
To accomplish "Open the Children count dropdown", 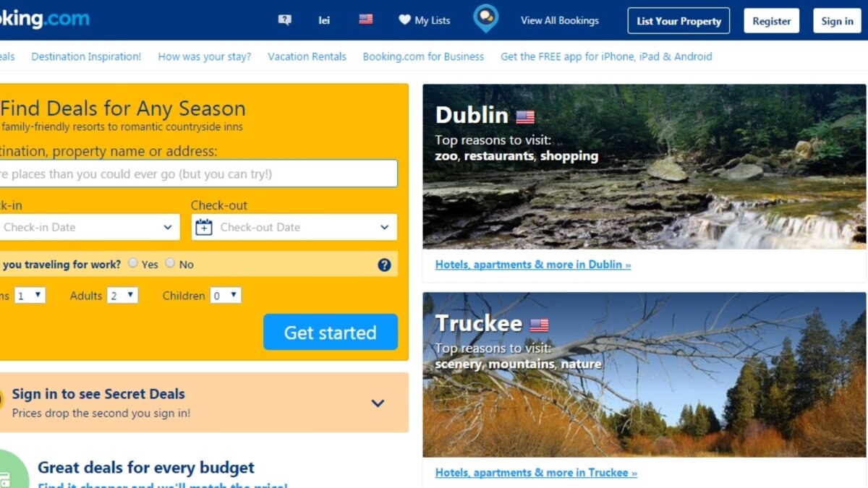I will click(x=226, y=295).
